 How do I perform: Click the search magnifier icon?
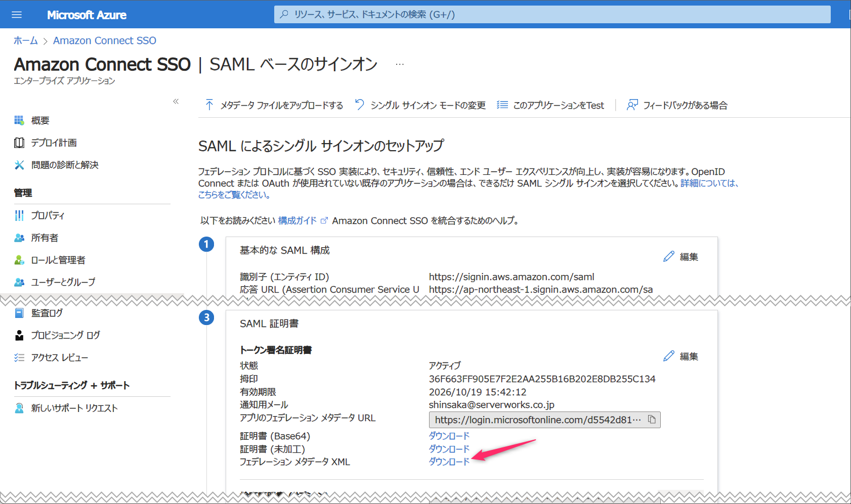(284, 14)
